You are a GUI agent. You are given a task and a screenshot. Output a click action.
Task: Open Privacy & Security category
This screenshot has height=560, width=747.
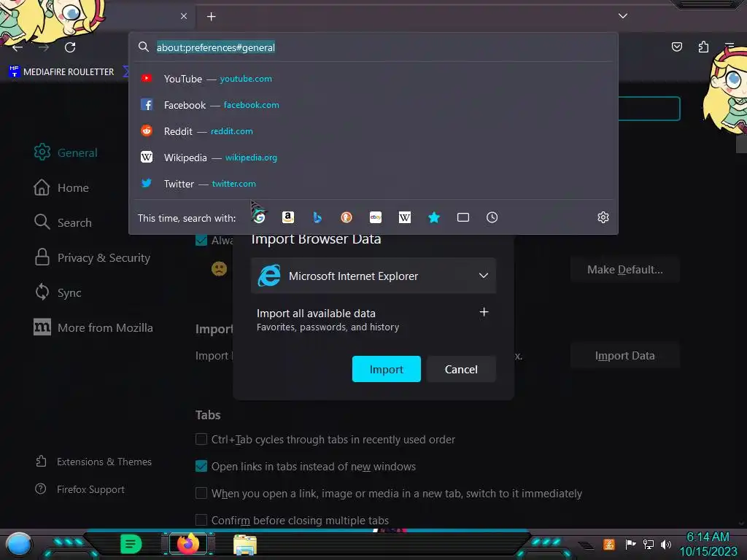92,257
